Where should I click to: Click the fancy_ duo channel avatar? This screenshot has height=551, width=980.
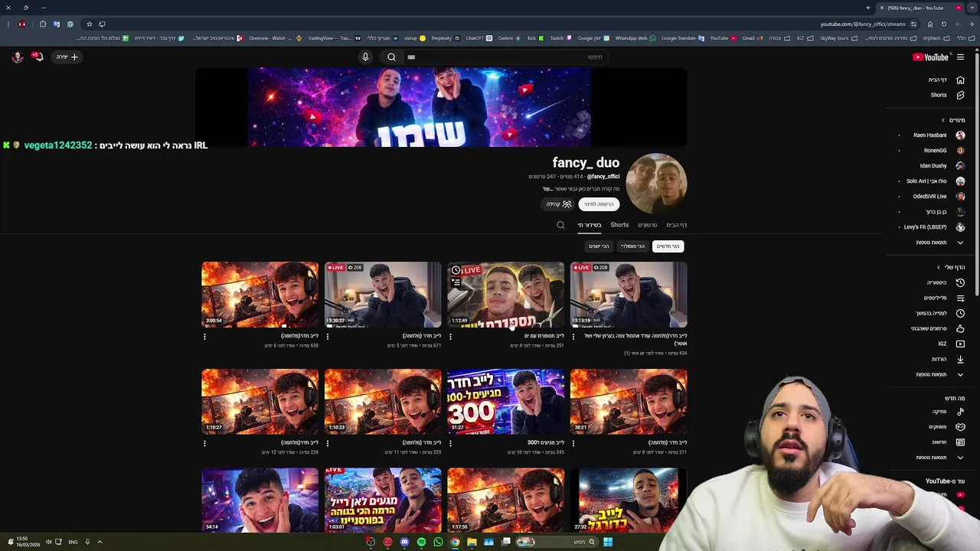click(656, 184)
